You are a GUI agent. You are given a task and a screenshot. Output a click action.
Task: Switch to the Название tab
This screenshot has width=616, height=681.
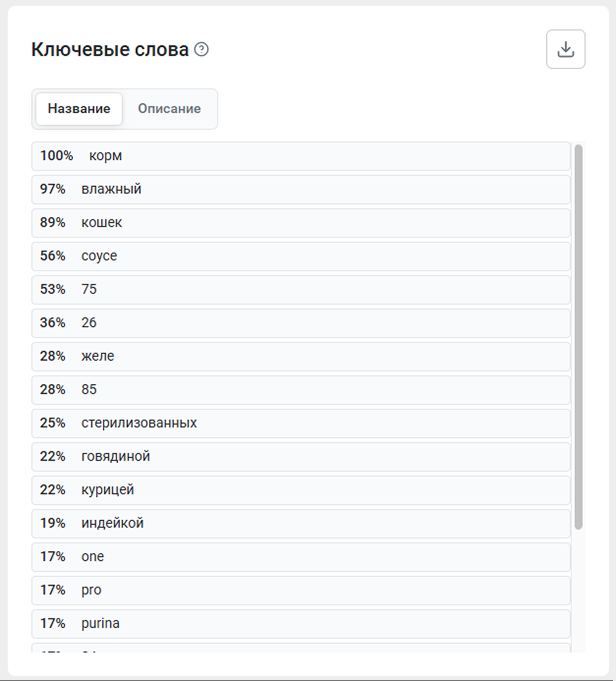79,109
